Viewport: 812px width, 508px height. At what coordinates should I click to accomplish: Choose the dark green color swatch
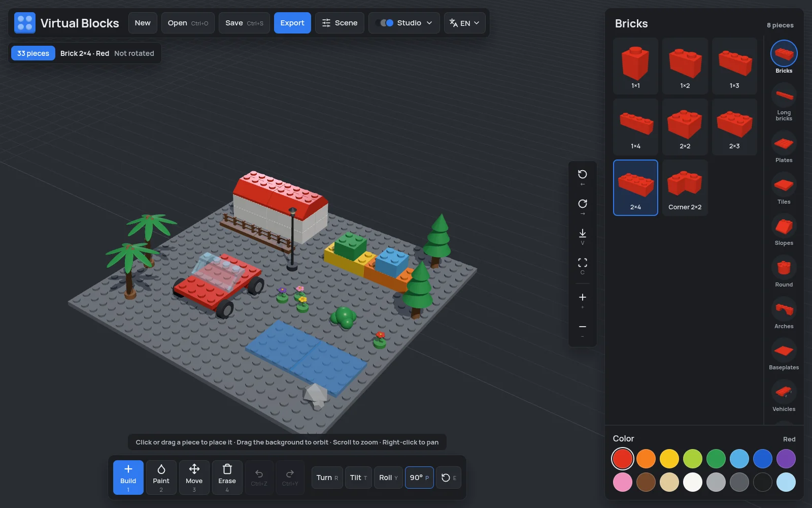click(716, 459)
